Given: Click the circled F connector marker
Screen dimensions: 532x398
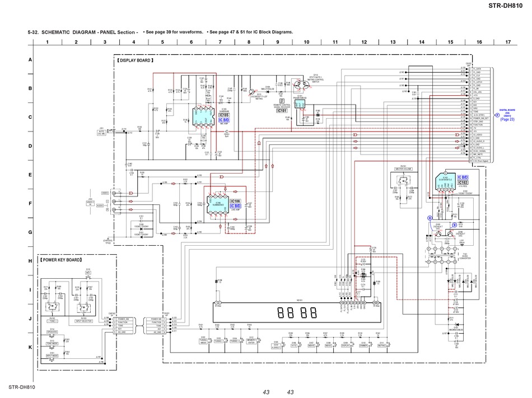Looking at the screenshot, I should tap(497, 115).
